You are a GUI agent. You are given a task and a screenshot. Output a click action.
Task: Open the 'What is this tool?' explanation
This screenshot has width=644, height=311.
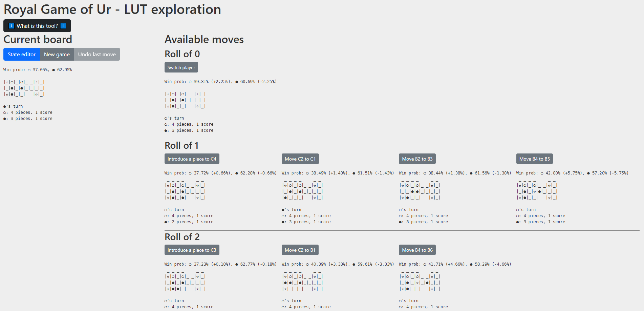(x=37, y=26)
